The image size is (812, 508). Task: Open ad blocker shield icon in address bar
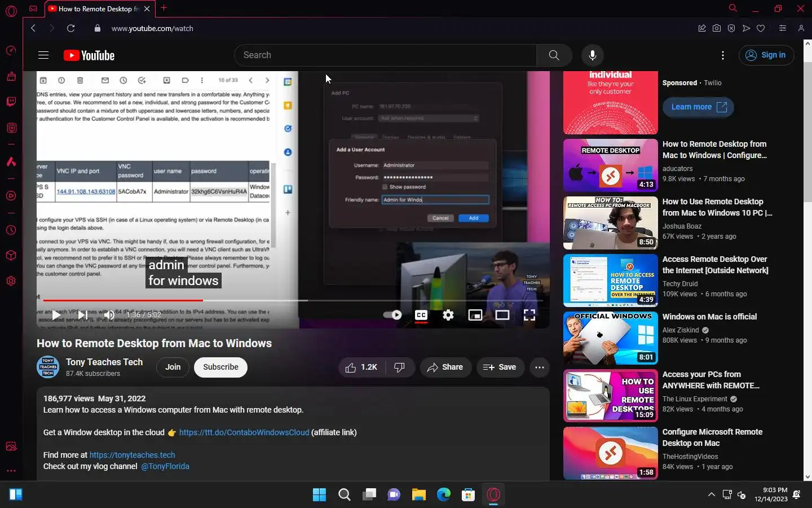[731, 28]
